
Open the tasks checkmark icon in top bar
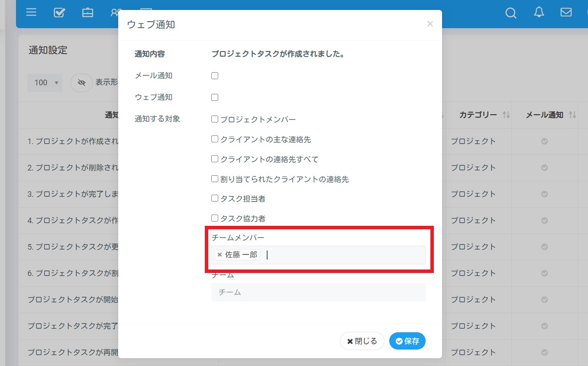59,12
